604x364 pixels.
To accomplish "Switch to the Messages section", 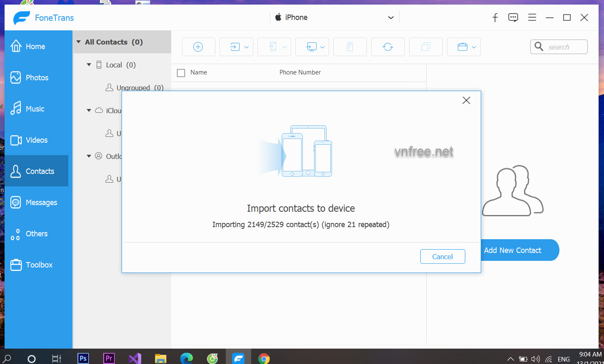I will click(x=41, y=203).
